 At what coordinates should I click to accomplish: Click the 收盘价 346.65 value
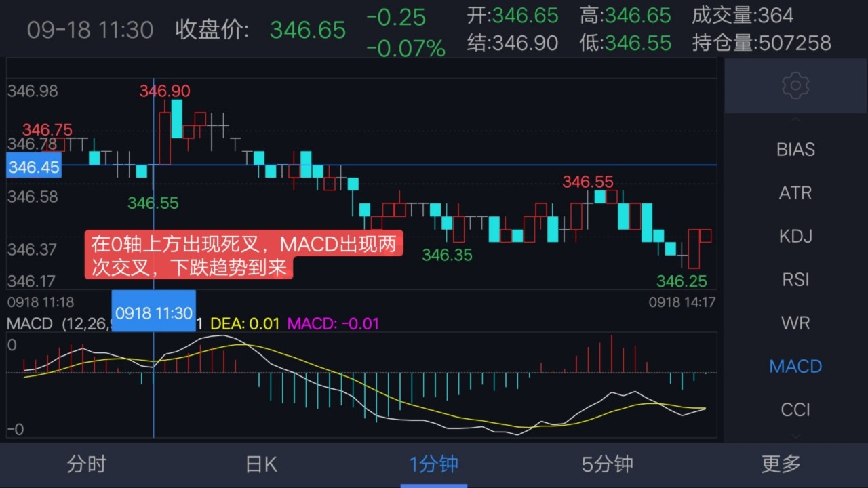(307, 30)
